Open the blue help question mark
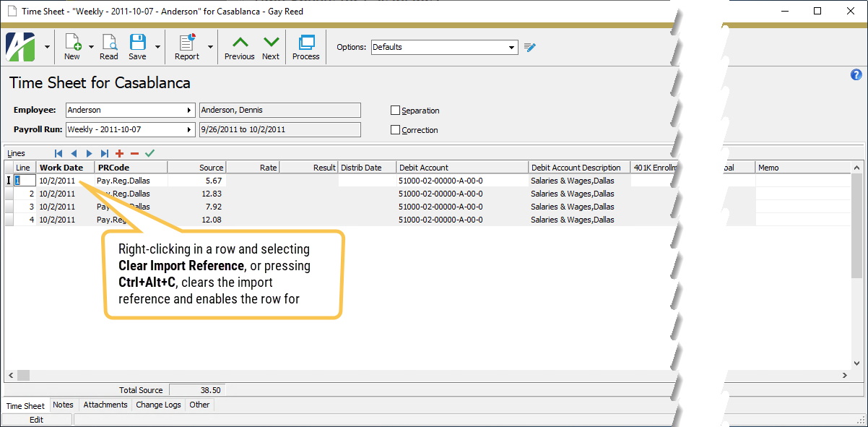 coord(856,75)
